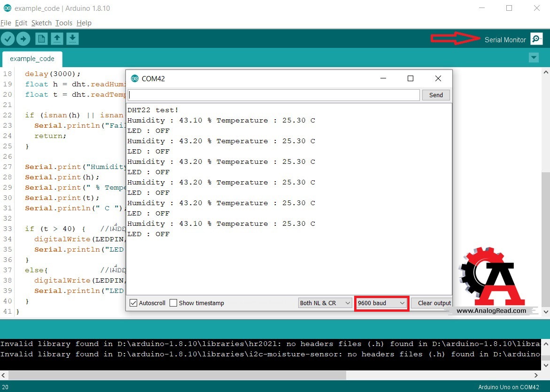Click the Open sketch up-arrow icon
This screenshot has width=550, height=392.
pyautogui.click(x=57, y=38)
